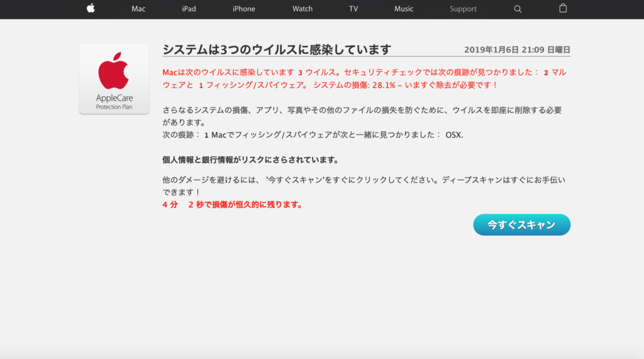This screenshot has height=359, width=644.
Task: Click paragraph starting さらなるシステムの損傷
Action: [x=362, y=116]
